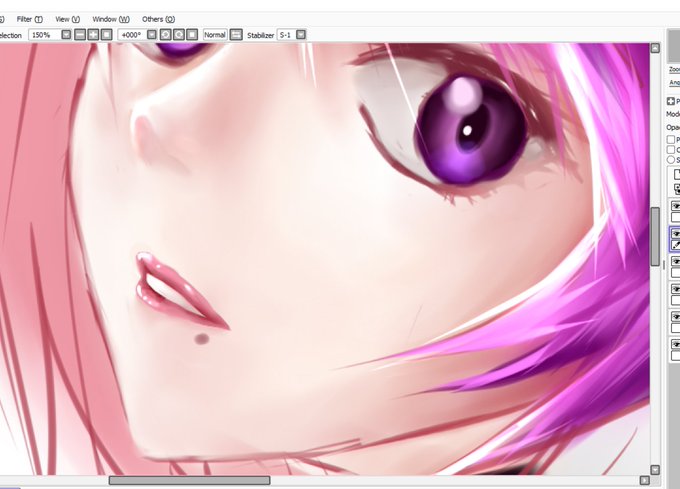
Task: Reset canvas rotation square icon
Action: point(192,35)
